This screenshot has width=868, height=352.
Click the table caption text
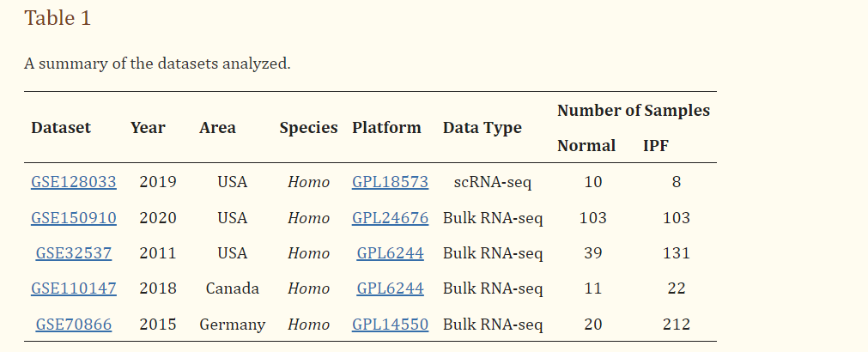pyautogui.click(x=157, y=64)
